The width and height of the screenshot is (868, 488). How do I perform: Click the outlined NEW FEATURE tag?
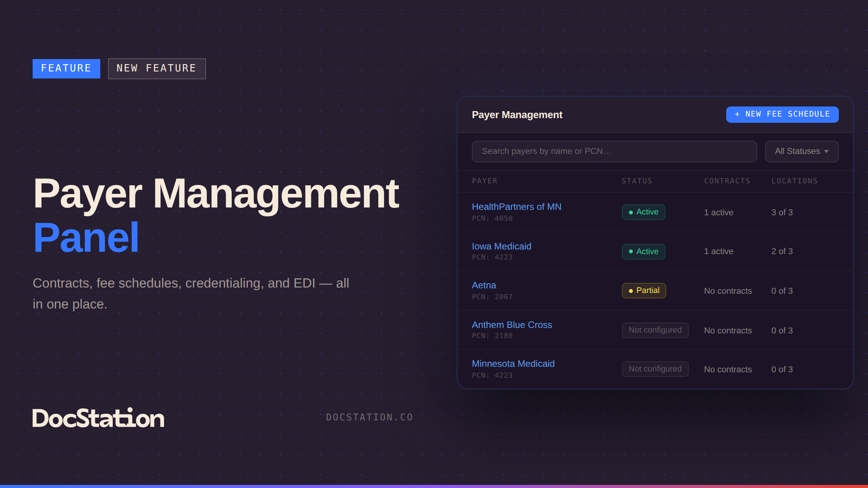(x=157, y=69)
